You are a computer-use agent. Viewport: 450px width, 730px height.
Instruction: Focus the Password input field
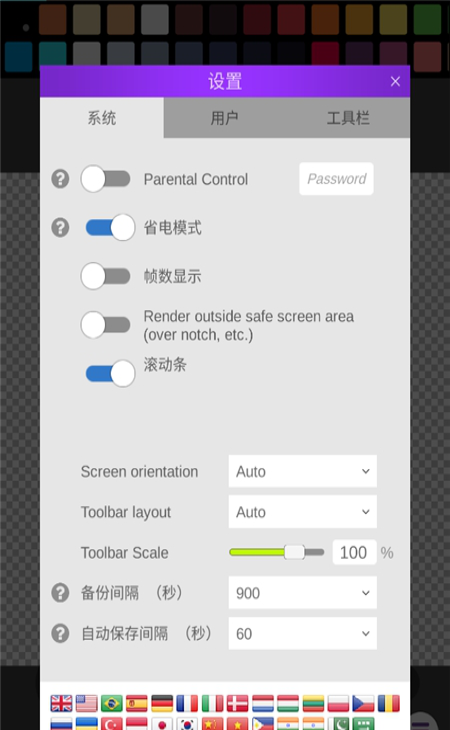(336, 179)
